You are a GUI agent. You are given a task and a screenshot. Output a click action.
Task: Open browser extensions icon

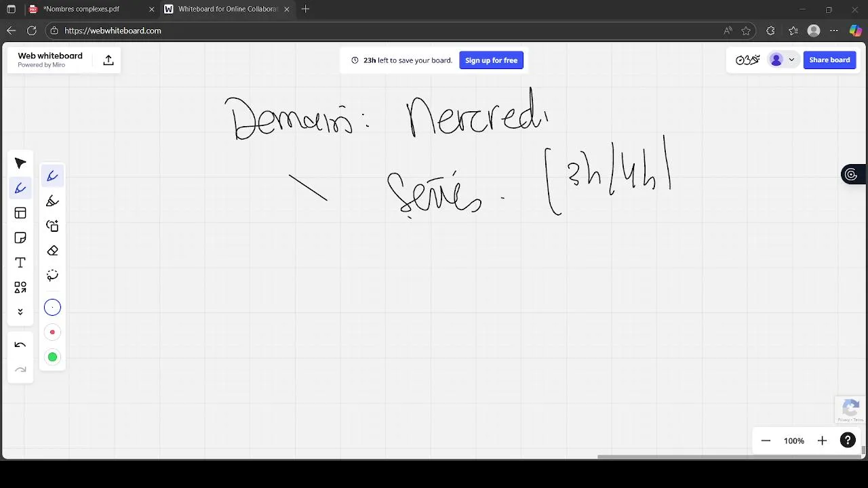[770, 30]
